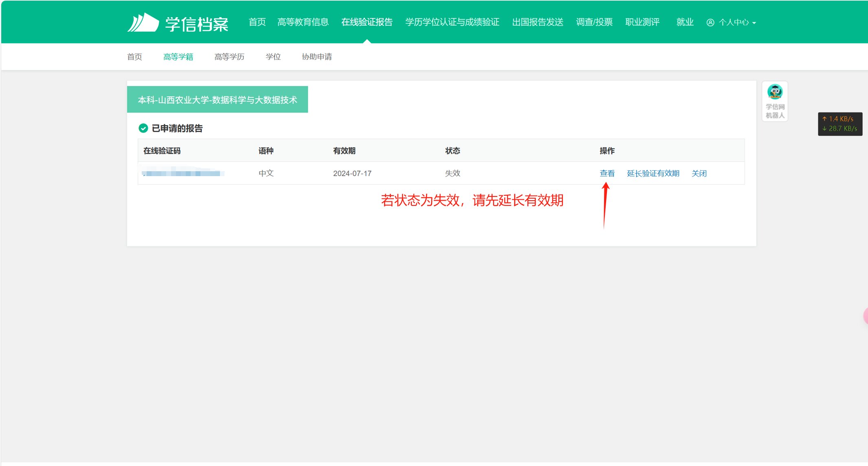Open 在线验证报告 in top navigation
868x466 pixels.
point(367,22)
